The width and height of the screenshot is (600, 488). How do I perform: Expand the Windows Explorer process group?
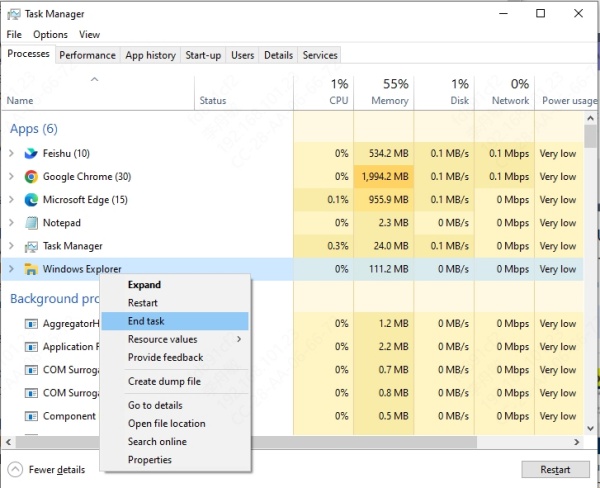point(11,269)
